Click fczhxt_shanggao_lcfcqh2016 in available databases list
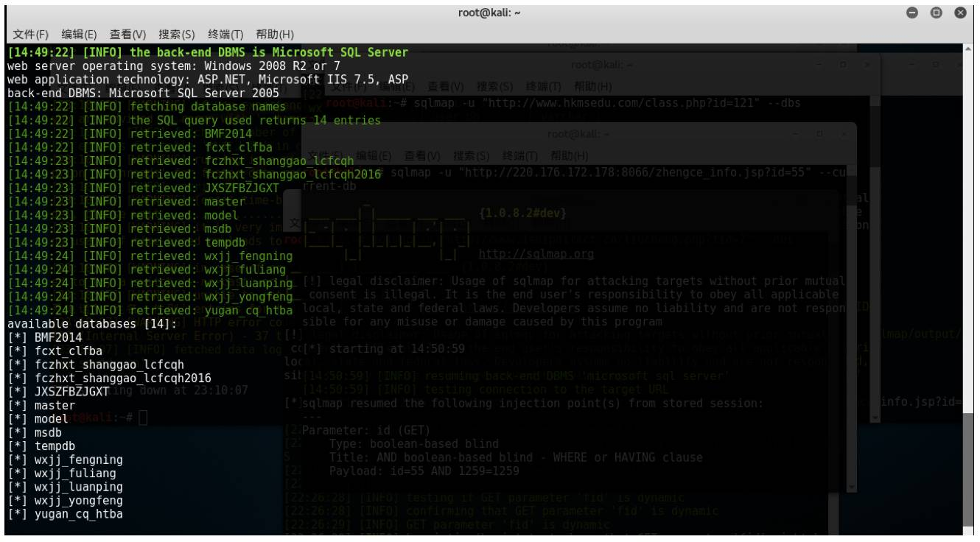This screenshot has height=542, width=980. 122,378
